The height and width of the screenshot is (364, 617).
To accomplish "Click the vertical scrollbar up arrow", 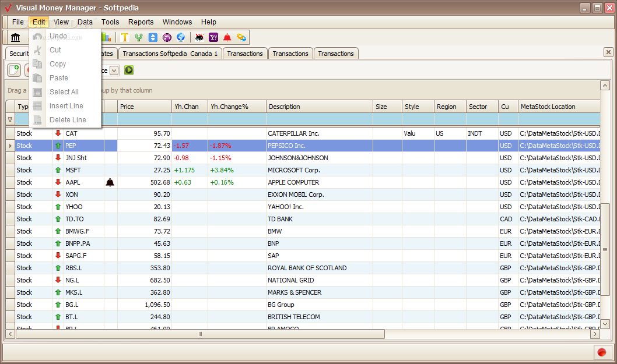I will pos(605,85).
